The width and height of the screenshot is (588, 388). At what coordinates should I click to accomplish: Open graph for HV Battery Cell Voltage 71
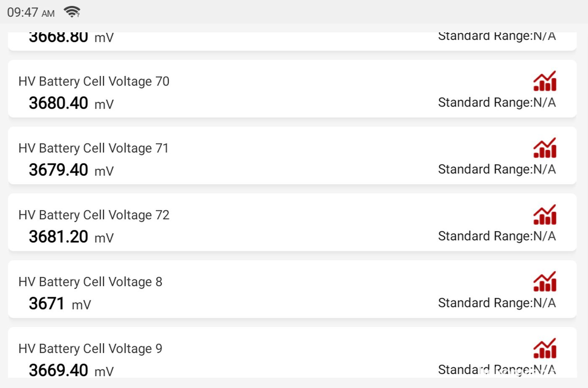[x=545, y=148]
